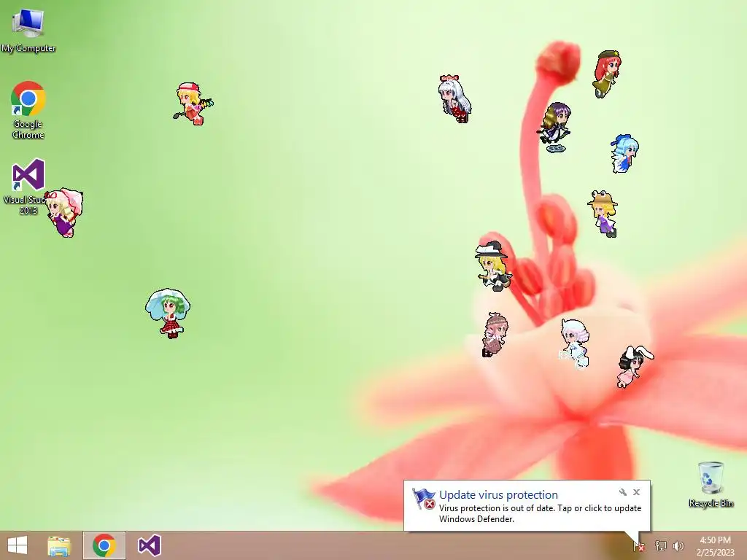Select the Google Chrome desktop shortcut
Viewport: 747px width, 560px height.
(x=28, y=109)
